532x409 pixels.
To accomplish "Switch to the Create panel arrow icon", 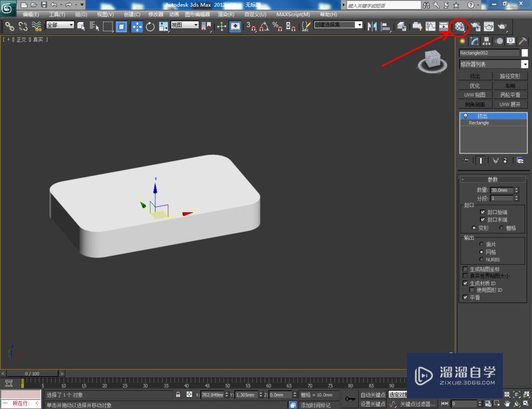I will (461, 42).
